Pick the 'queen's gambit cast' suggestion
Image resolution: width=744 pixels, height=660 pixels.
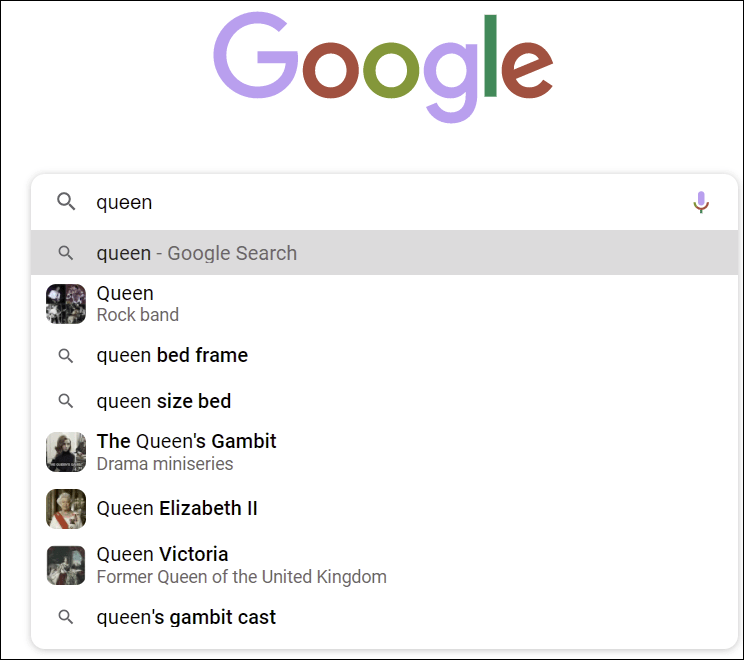(384, 617)
